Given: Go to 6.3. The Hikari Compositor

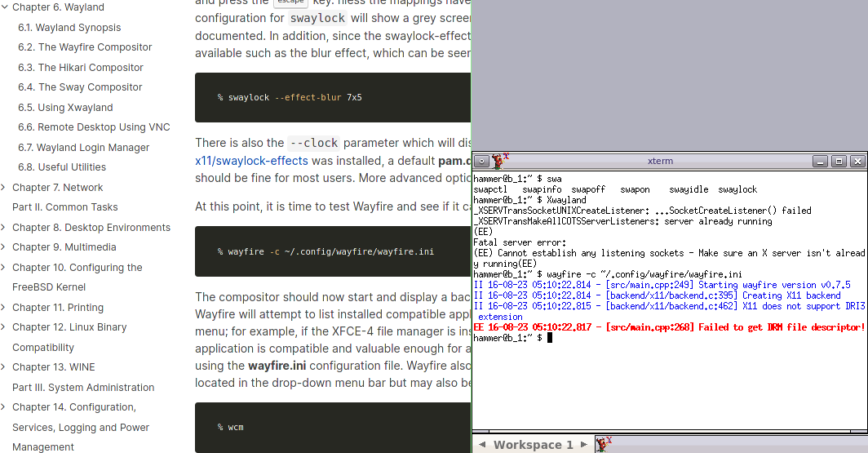Looking at the screenshot, I should (80, 68).
